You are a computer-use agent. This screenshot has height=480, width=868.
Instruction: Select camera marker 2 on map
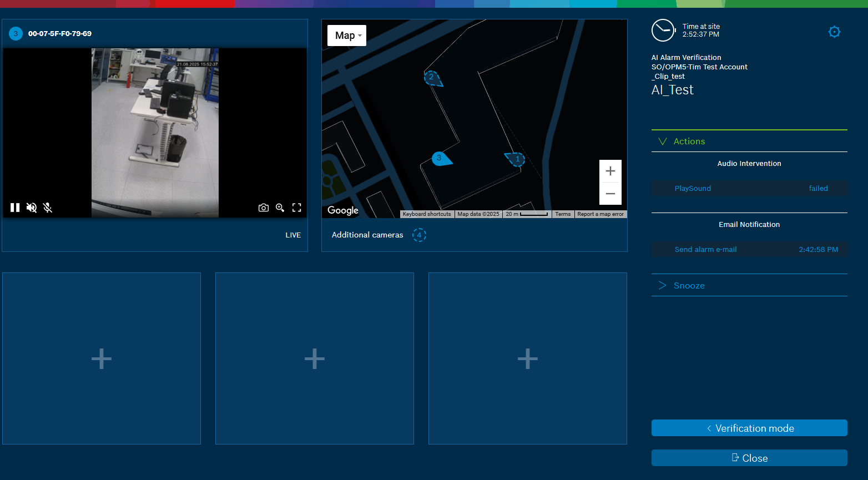[x=432, y=78]
